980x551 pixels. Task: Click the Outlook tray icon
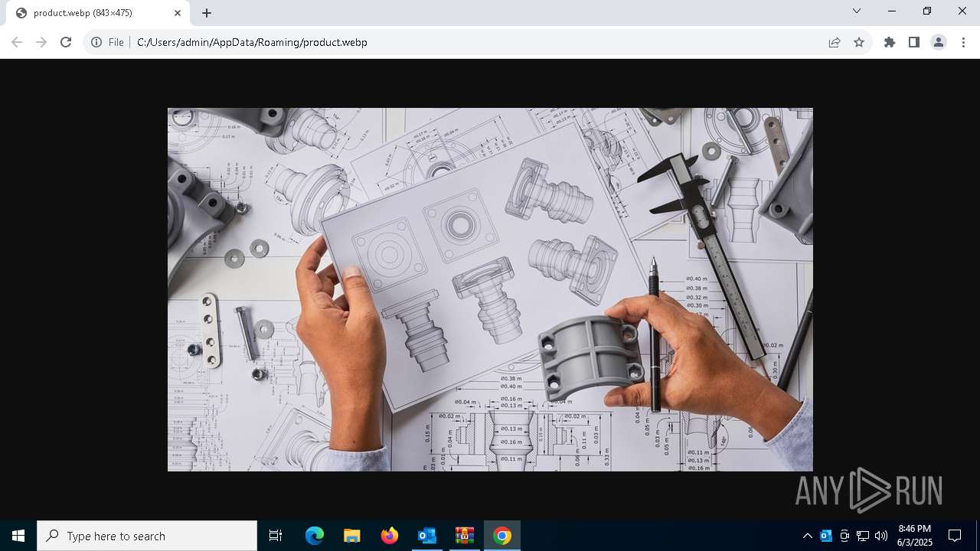coord(826,536)
